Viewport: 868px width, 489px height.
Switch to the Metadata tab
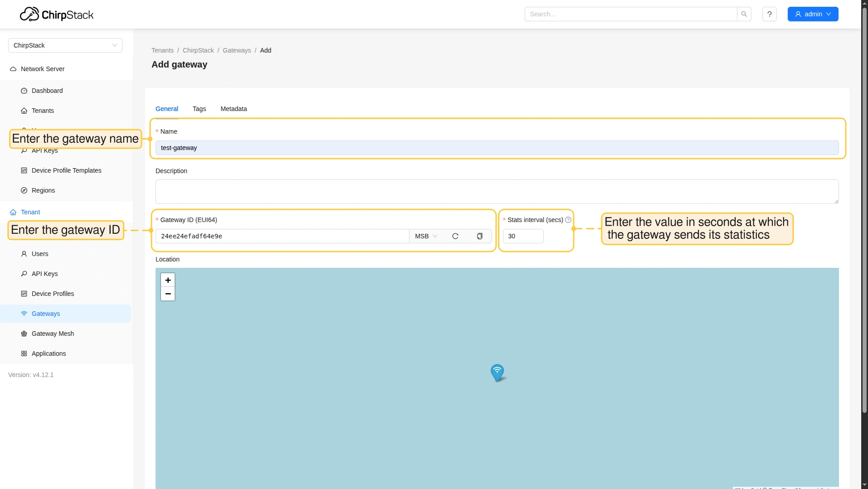[x=234, y=109]
